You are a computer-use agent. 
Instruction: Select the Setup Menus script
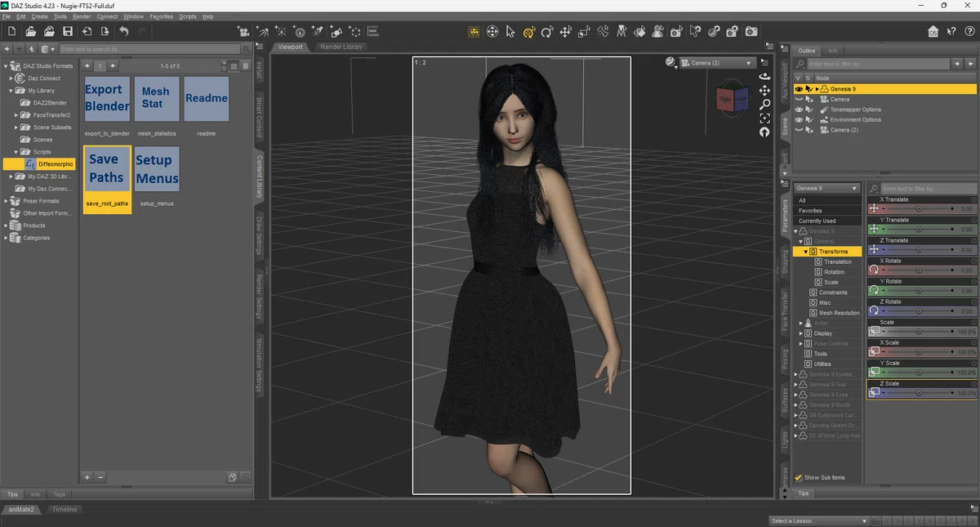pos(156,169)
